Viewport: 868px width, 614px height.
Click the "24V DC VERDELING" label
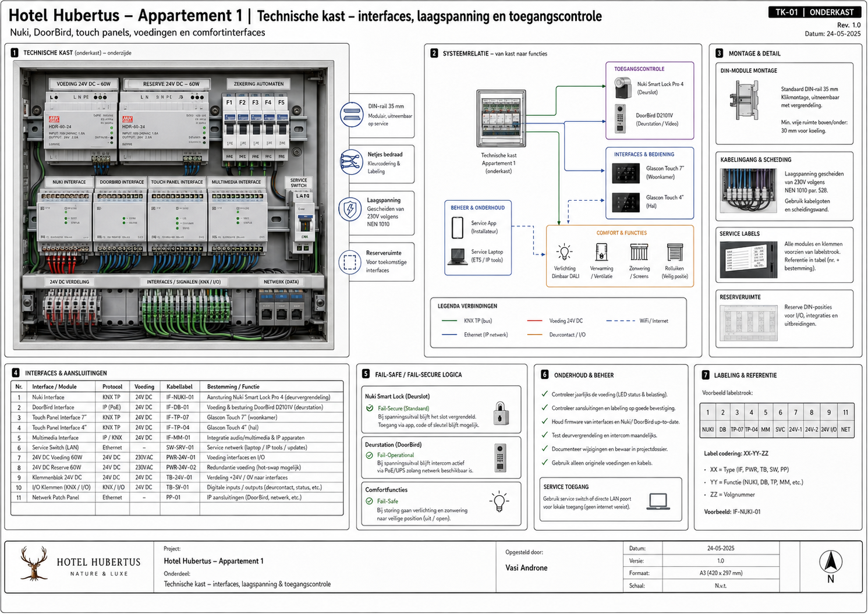[69, 282]
